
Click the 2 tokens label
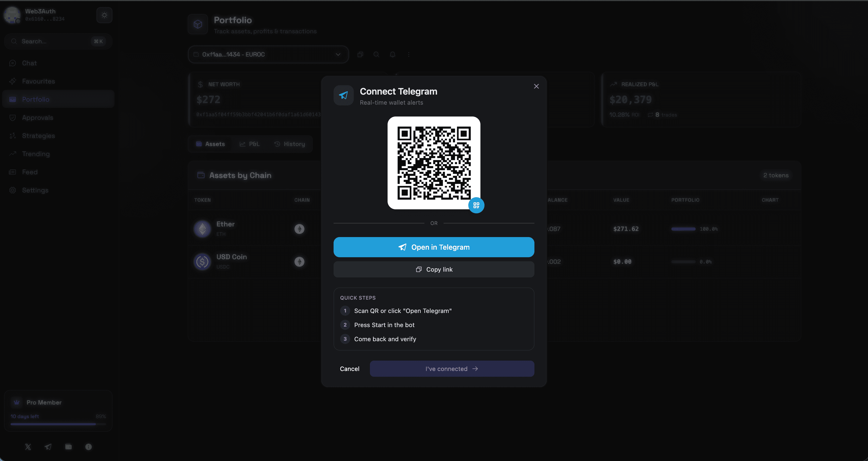click(x=776, y=175)
